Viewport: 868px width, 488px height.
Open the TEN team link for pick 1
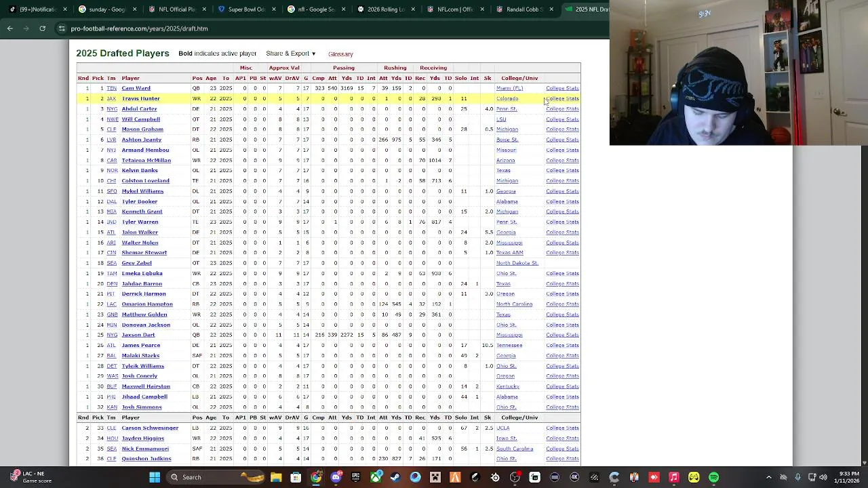pyautogui.click(x=111, y=88)
